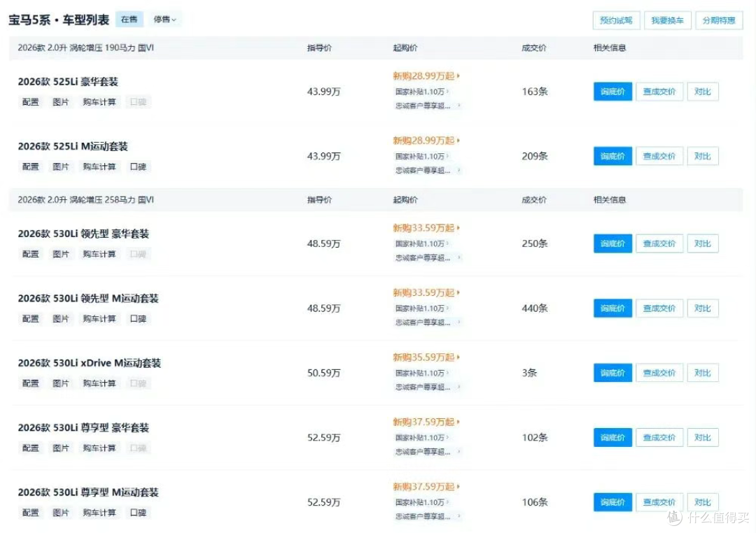This screenshot has height=533, width=756.
Task: Expand 忠诚客户尊享 for 530Li 尊享型 豪华套装
Action: coord(428,452)
